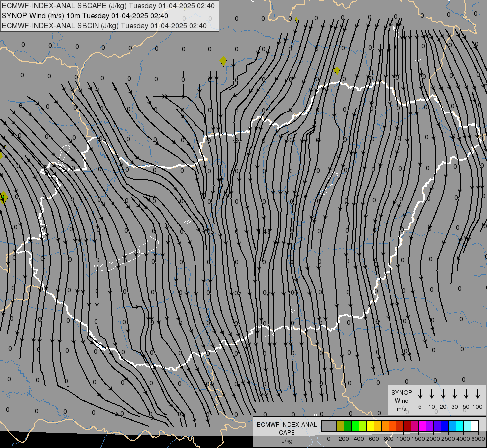The height and width of the screenshot is (448, 487).
Task: Click the '2000' tick label on the CAPE scale
Action: pyautogui.click(x=433, y=439)
